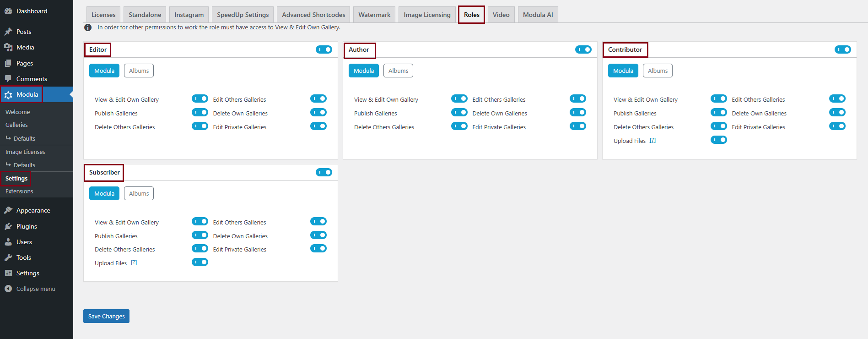This screenshot has height=339, width=868.
Task: Switch to the Watermark tab
Action: 374,15
